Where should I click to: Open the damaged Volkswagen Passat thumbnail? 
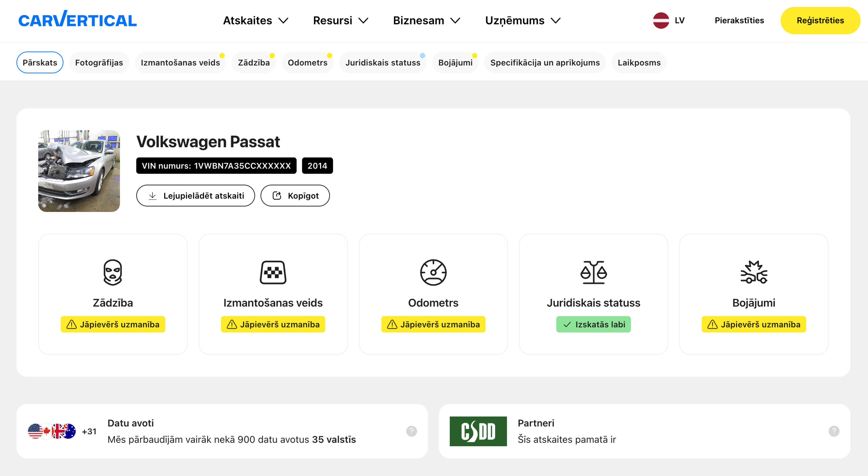[x=79, y=171]
